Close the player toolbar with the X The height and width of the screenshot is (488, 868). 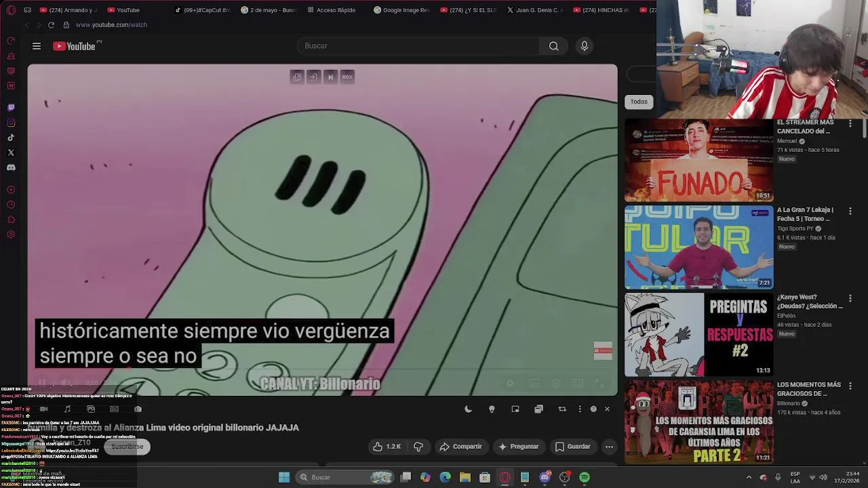pos(607,409)
